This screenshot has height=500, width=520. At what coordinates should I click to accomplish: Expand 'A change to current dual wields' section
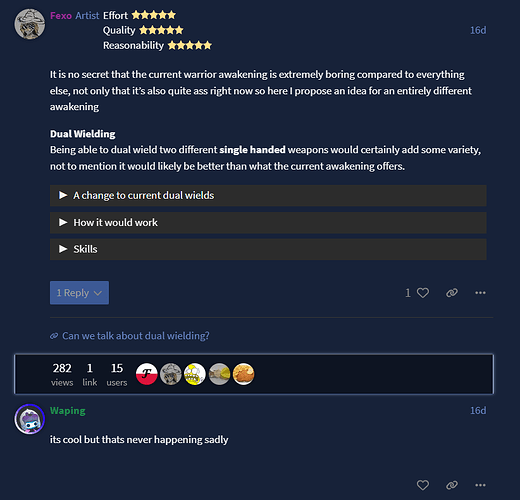click(x=268, y=195)
